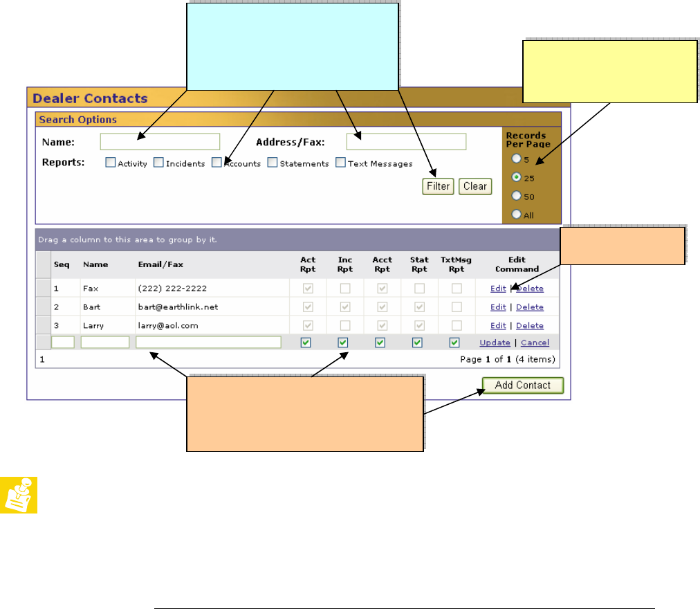The image size is (700, 609).
Task: Click the 'Drag a column' group area
Action: [x=297, y=240]
